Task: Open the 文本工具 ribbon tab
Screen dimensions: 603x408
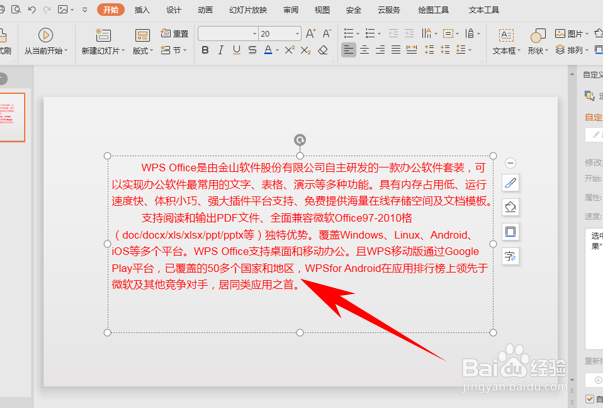Action: click(x=484, y=10)
